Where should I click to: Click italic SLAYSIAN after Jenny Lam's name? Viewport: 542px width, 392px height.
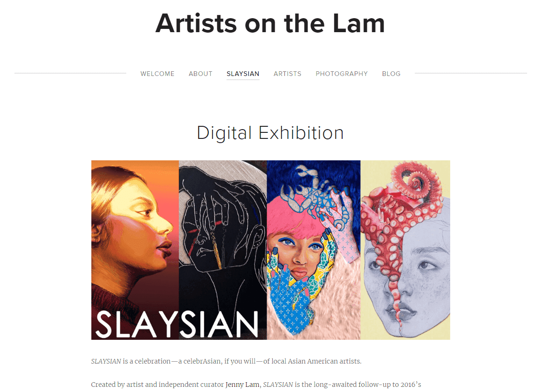click(x=278, y=385)
